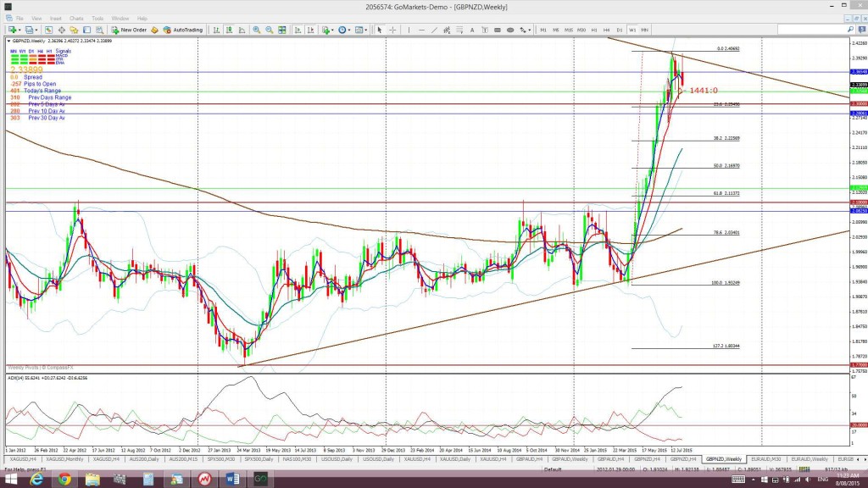
Task: Click the Zoom In magnifier
Action: pos(257,30)
